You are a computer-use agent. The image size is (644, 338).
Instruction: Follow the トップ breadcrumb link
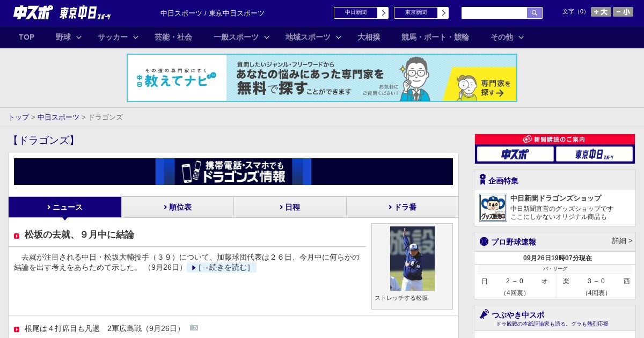click(x=18, y=117)
